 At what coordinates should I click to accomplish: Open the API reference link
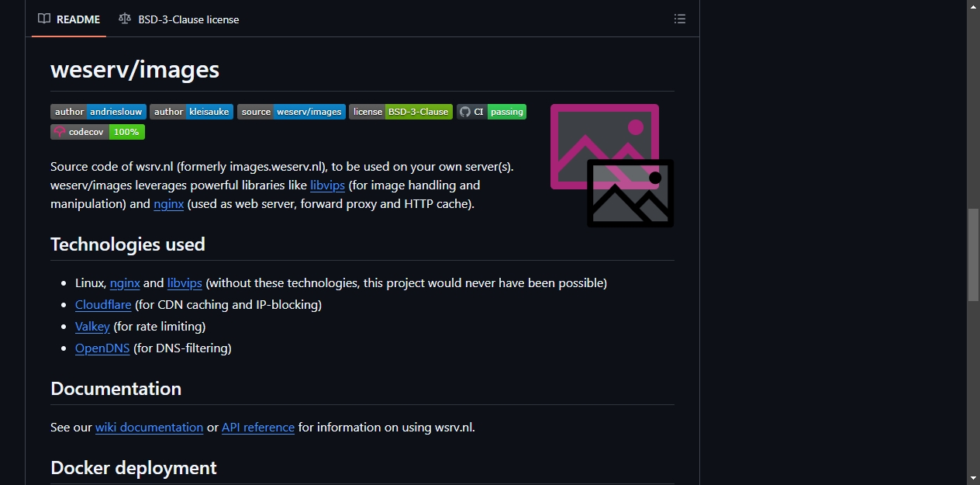pyautogui.click(x=258, y=428)
